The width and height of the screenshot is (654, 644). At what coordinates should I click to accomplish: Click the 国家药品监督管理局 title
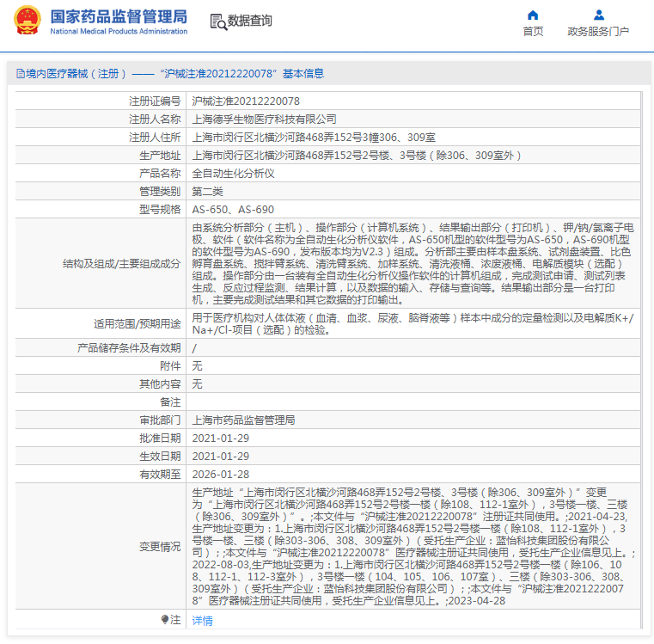click(x=119, y=16)
